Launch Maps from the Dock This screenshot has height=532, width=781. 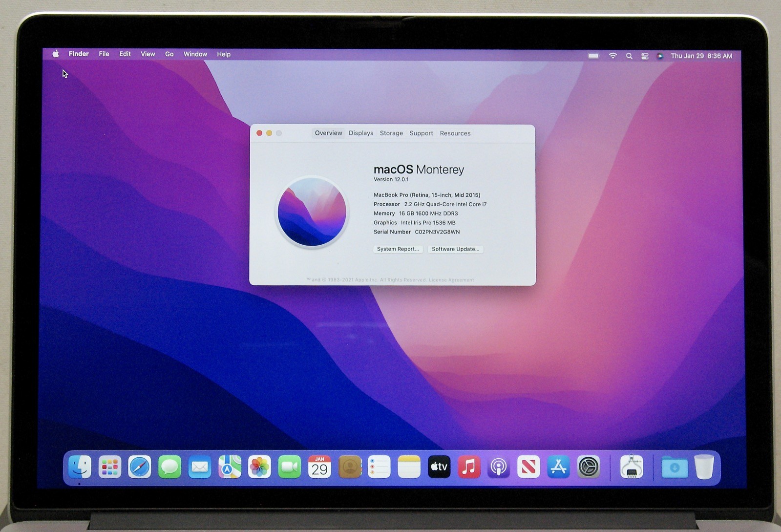pyautogui.click(x=230, y=467)
